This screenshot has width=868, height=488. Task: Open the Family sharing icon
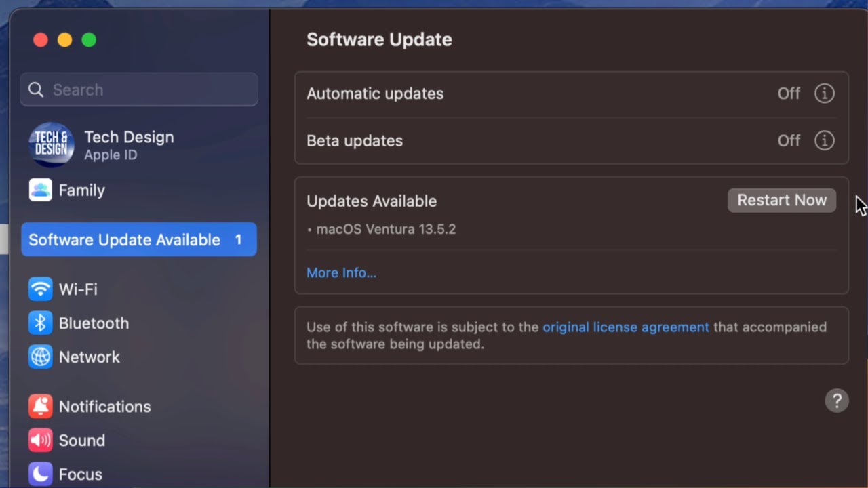(x=41, y=190)
